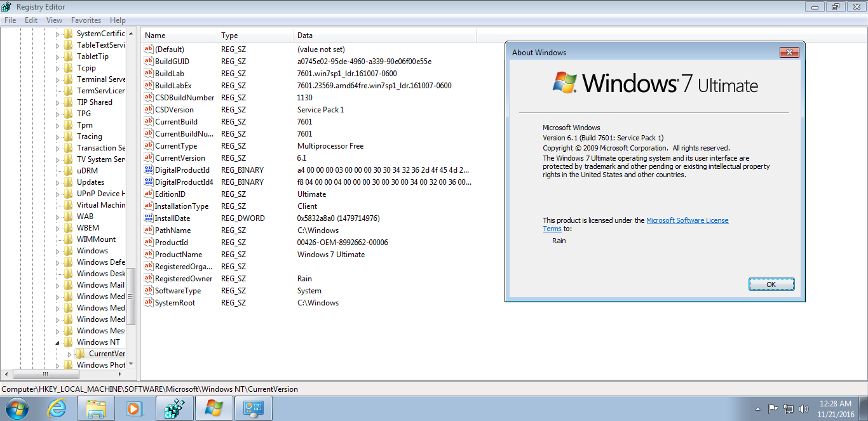This screenshot has height=421, width=868.
Task: Select the TPG key in the tree
Action: 84,114
